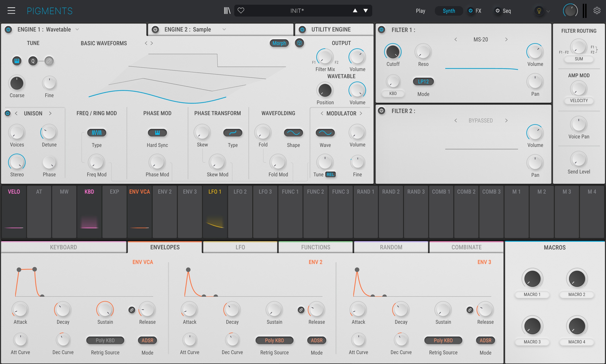Image resolution: width=606 pixels, height=364 pixels.
Task: Toggle Filter 1 power button
Action: (x=382, y=30)
